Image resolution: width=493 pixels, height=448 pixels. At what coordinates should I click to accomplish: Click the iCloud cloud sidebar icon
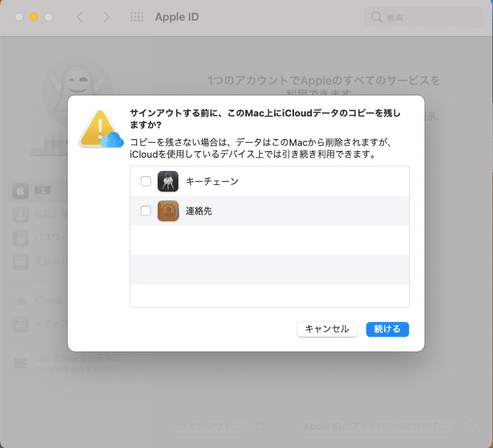click(21, 301)
